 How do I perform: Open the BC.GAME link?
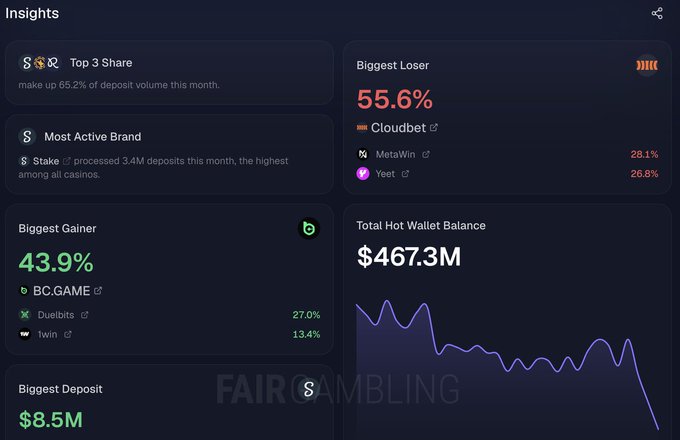click(62, 291)
